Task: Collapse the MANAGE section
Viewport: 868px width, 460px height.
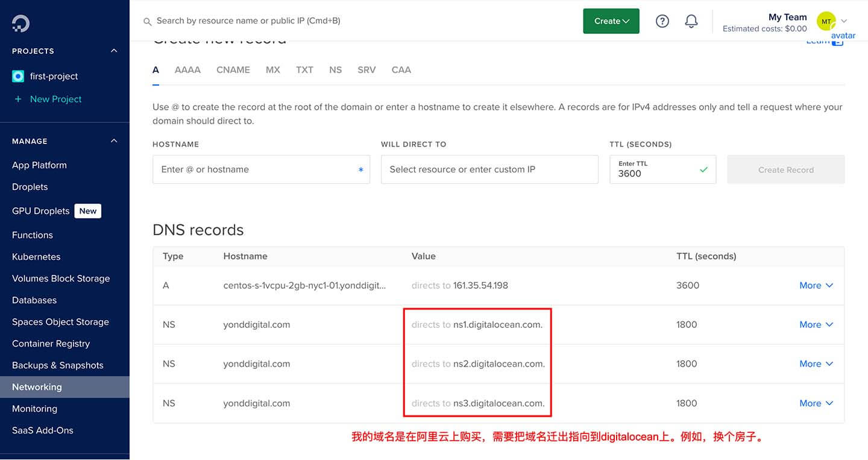Action: point(114,140)
